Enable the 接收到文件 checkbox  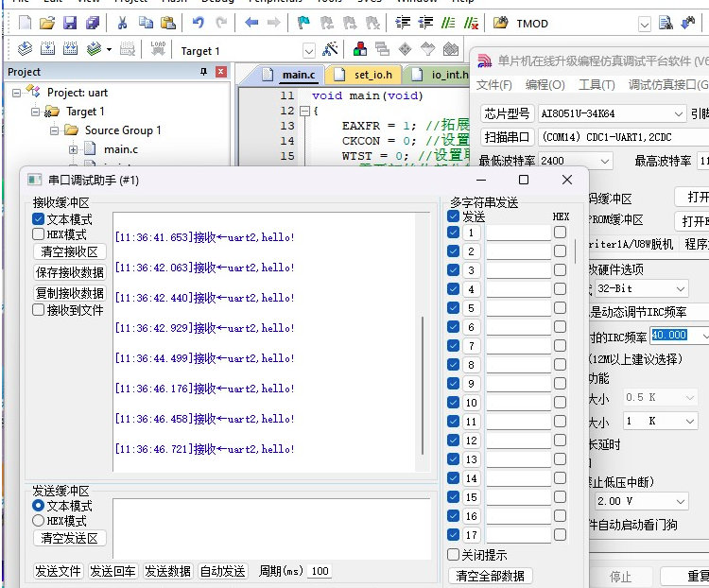tap(39, 310)
